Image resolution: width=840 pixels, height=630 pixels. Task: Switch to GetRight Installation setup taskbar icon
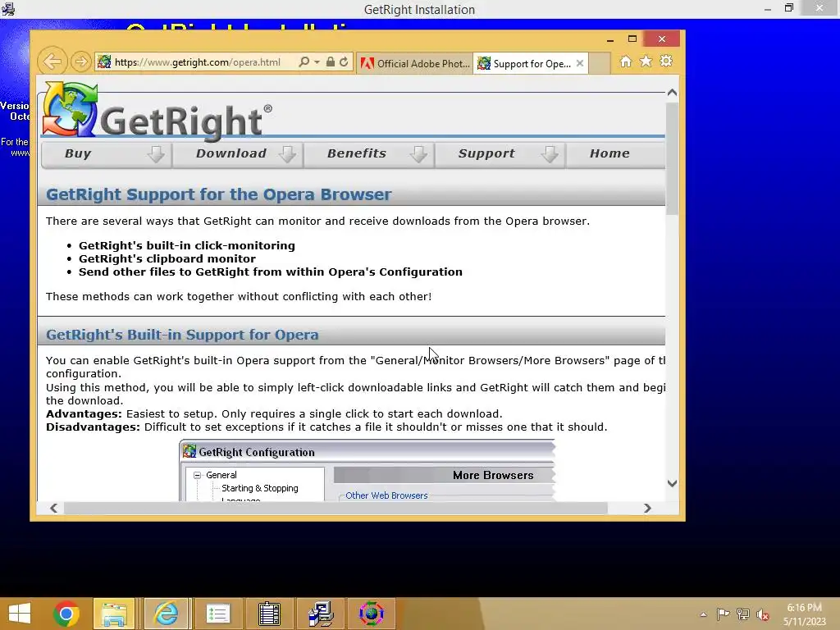point(321,614)
